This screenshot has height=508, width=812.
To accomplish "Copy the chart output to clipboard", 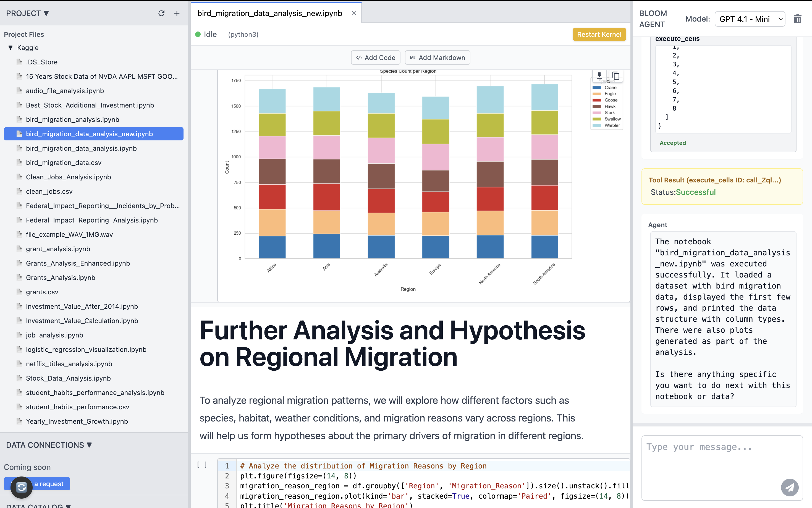I will [615, 76].
